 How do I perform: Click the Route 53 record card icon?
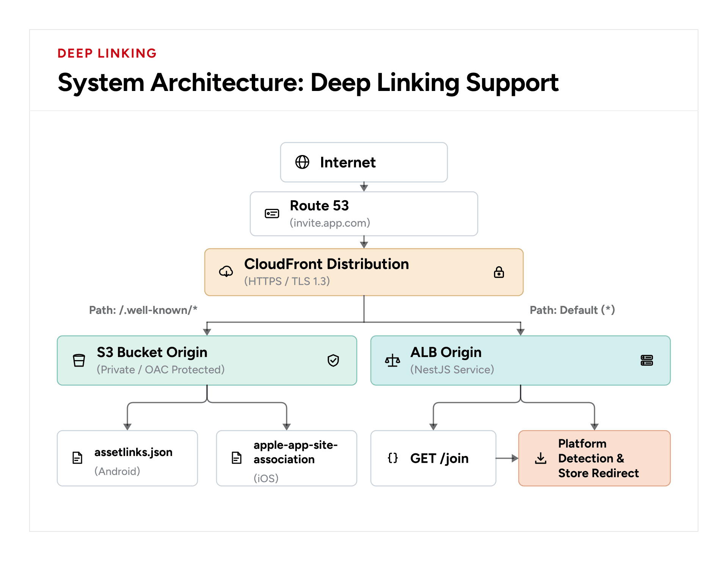(x=272, y=214)
